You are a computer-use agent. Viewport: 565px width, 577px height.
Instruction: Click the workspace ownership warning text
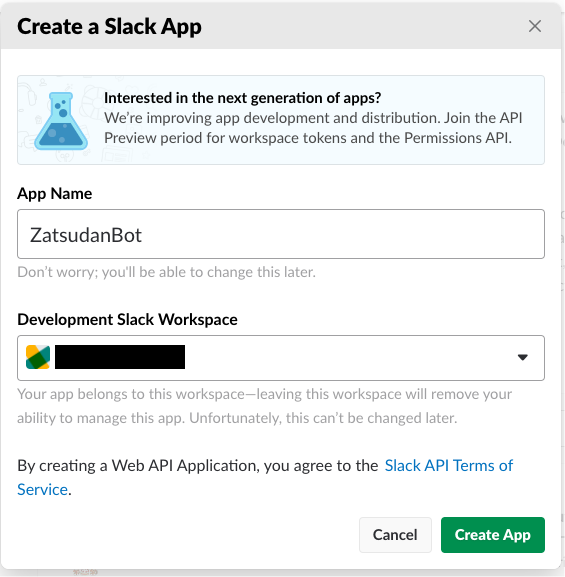coord(264,406)
